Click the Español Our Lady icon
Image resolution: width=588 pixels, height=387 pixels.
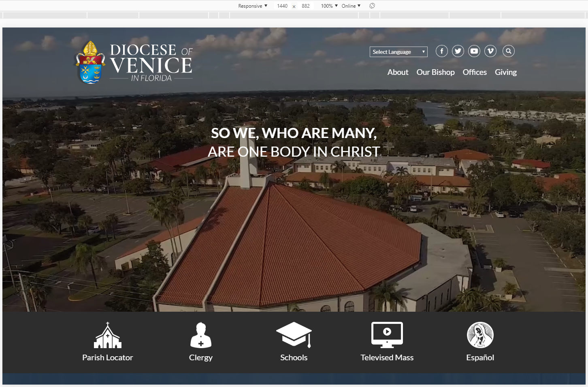480,335
